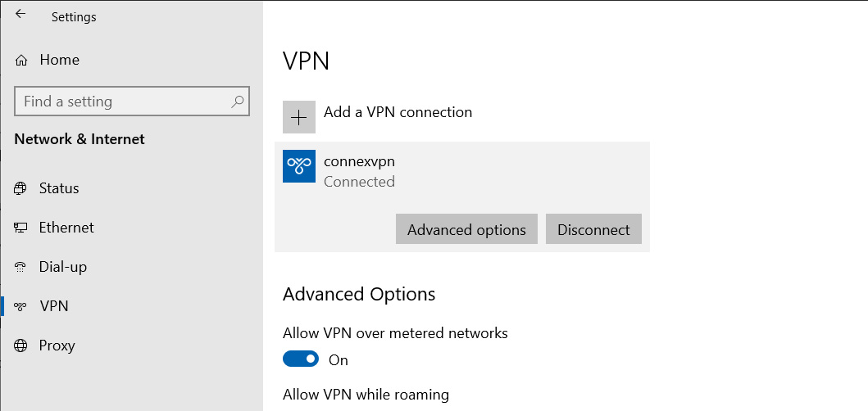
Task: Select Dial-up in the sidebar
Action: click(62, 267)
